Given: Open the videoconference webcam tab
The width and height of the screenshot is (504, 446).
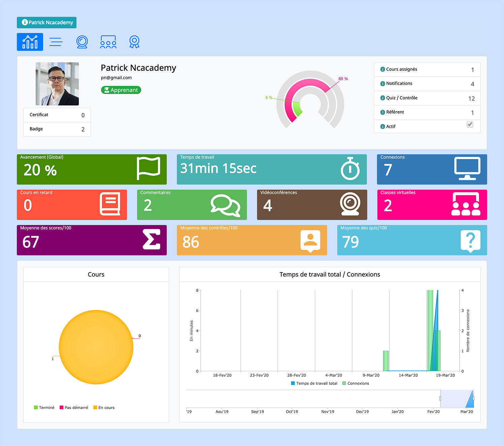Looking at the screenshot, I should click(82, 42).
